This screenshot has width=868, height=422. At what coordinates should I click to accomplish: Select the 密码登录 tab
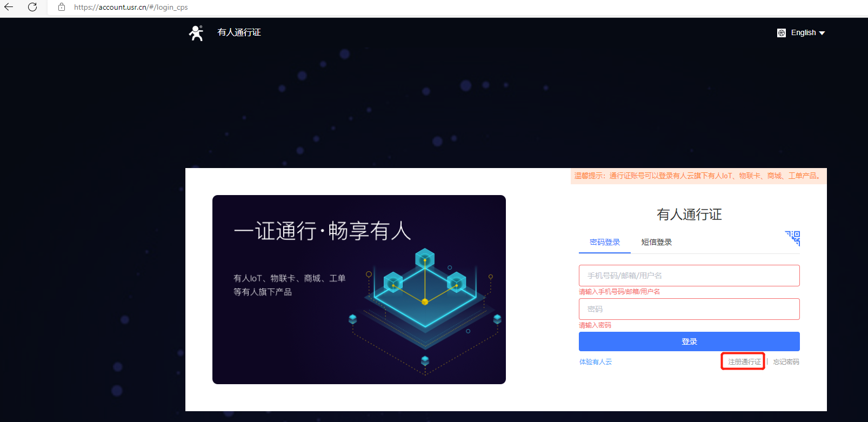click(605, 242)
